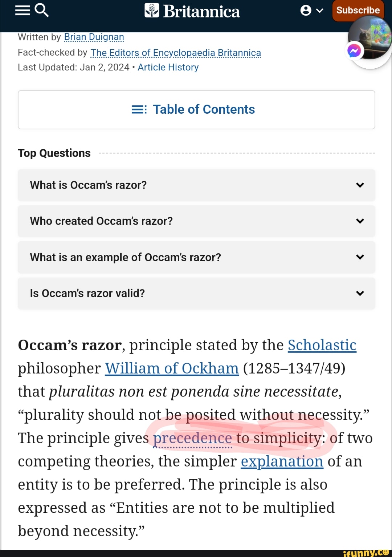
Task: Follow the Scholastic hyperlink
Action: pos(322,345)
